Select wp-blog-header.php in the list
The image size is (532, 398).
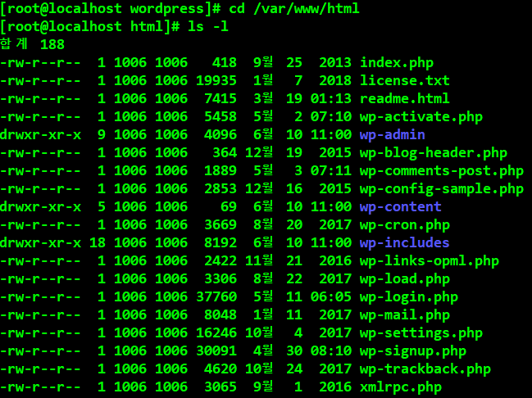434,153
